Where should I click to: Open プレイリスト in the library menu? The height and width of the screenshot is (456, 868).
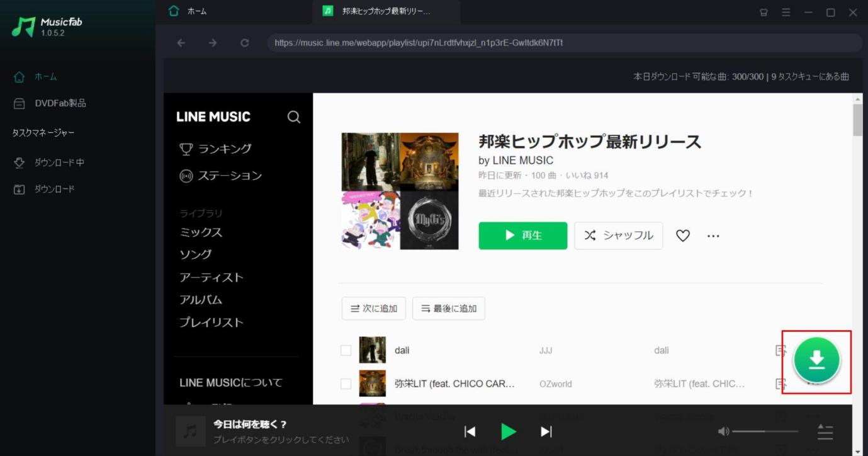(x=211, y=322)
